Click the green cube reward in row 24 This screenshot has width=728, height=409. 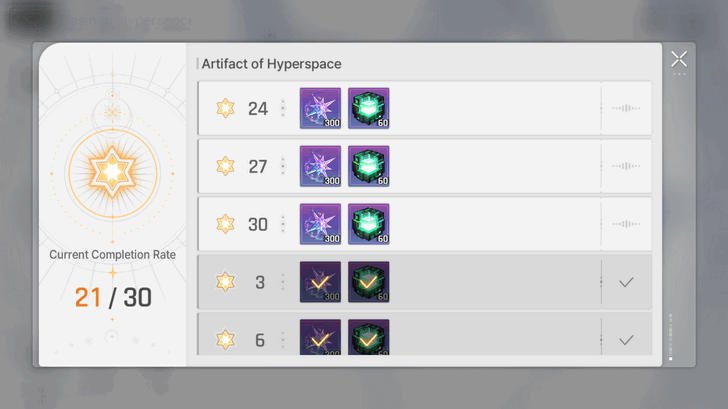tap(369, 108)
